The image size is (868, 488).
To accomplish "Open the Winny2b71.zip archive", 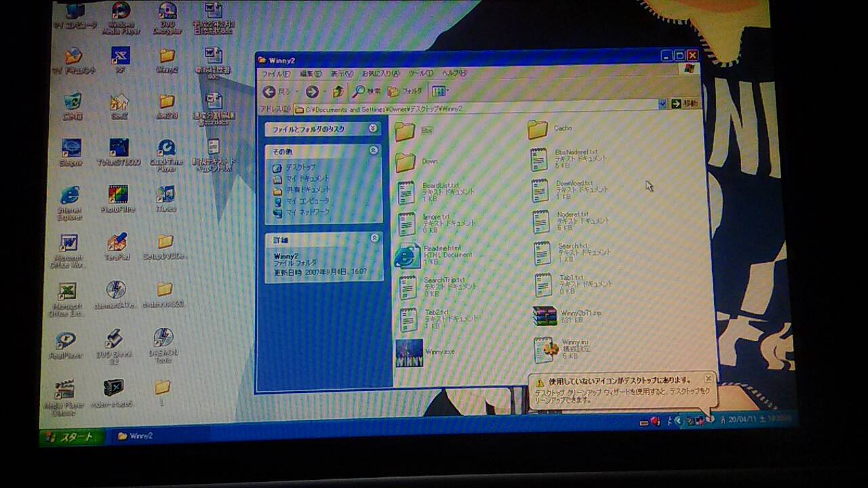I will click(x=545, y=317).
